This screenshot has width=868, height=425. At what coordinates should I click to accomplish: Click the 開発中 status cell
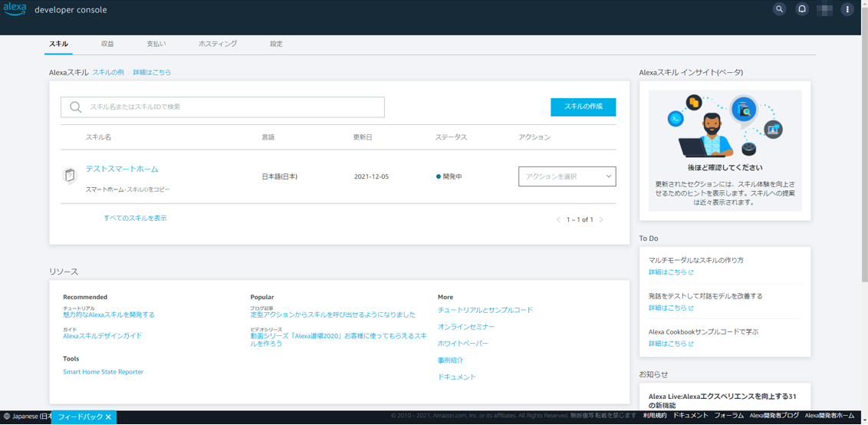[449, 176]
